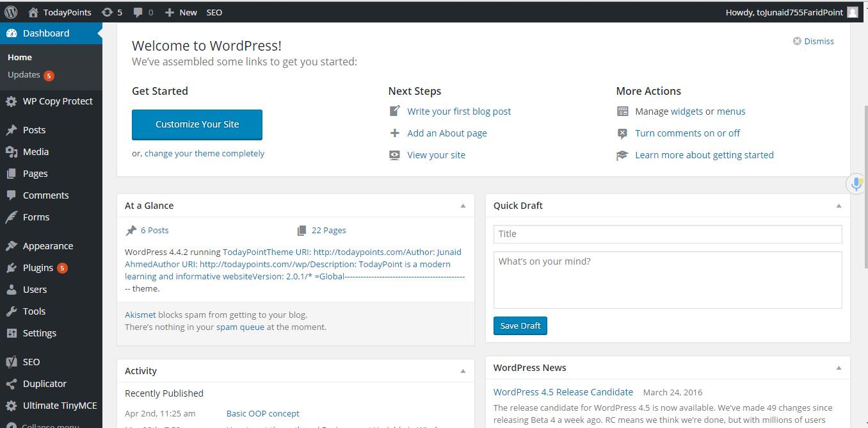The image size is (868, 428).
Task: Collapse the Quick Draft panel
Action: (839, 205)
